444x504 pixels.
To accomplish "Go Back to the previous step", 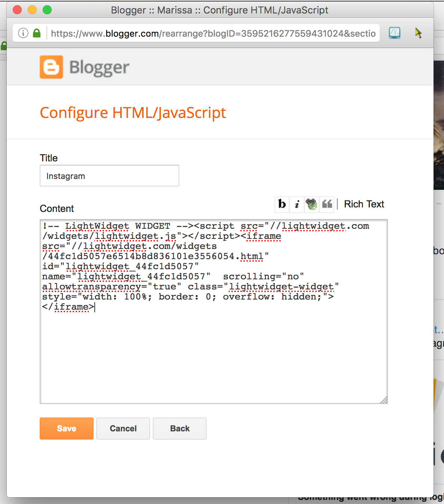I will point(180,428).
